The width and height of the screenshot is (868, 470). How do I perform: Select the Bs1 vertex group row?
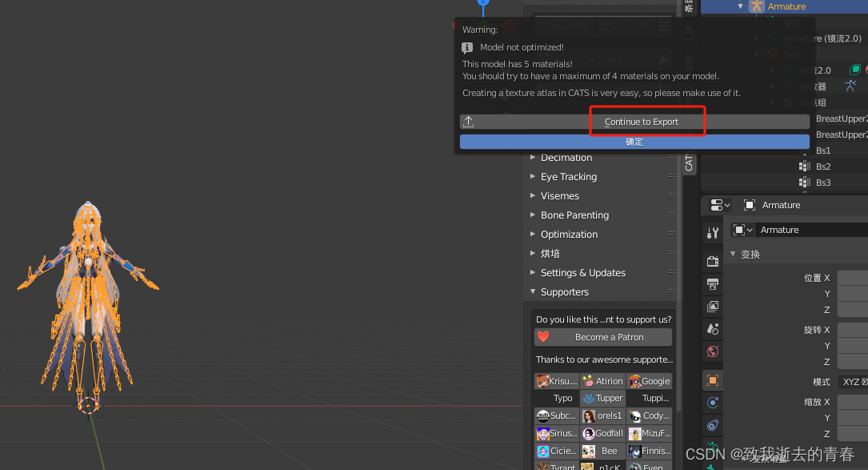point(823,151)
